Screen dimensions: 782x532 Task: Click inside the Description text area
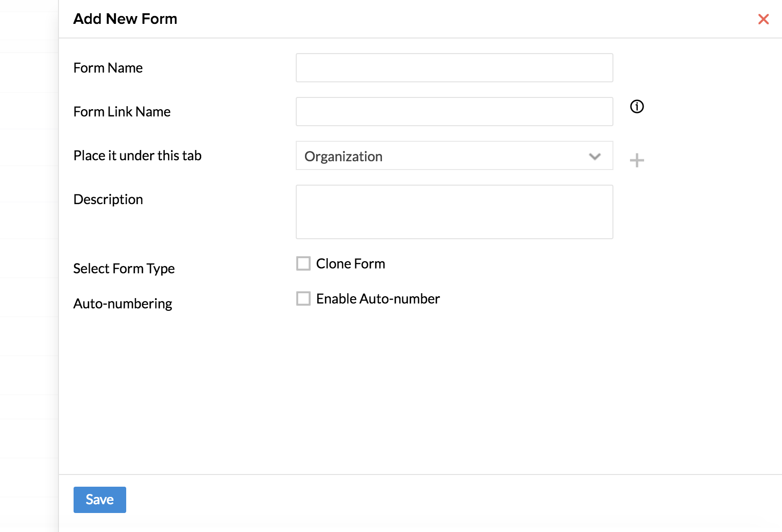[454, 212]
